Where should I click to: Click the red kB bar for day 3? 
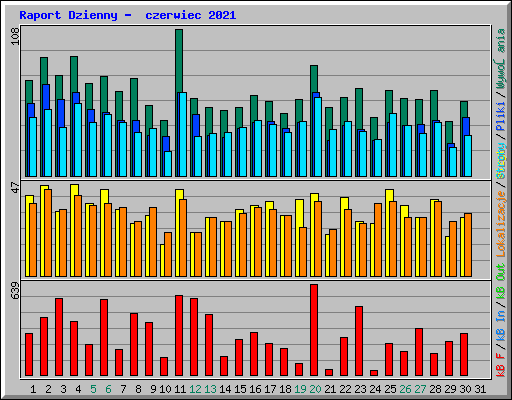59,337
